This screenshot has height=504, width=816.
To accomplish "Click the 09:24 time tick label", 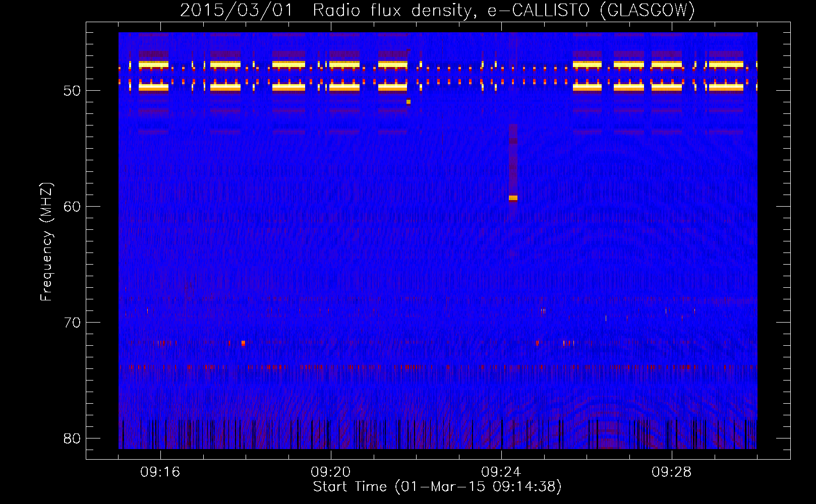I will click(x=501, y=472).
